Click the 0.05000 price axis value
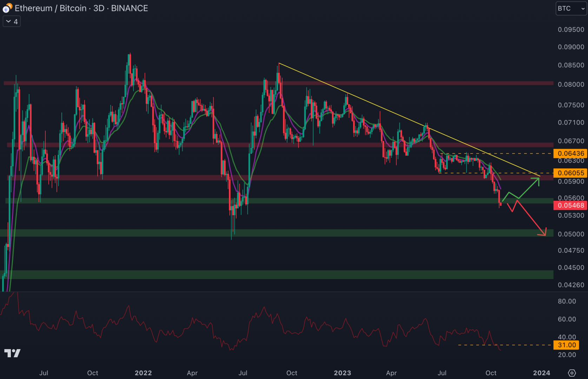The width and height of the screenshot is (588, 379). tap(571, 234)
